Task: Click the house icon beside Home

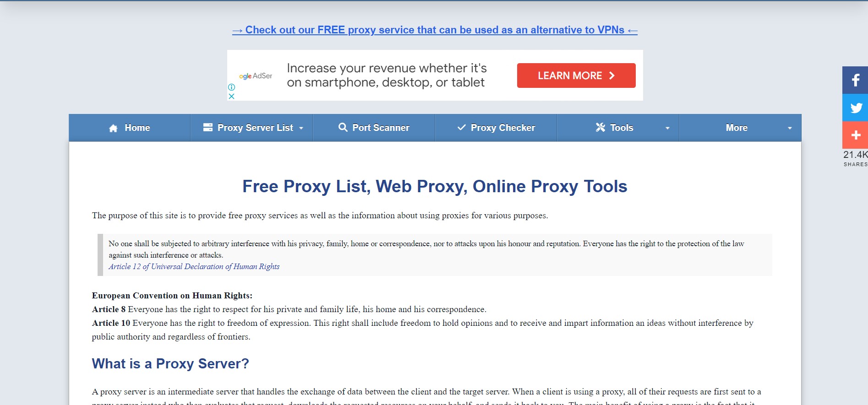Action: pyautogui.click(x=114, y=128)
